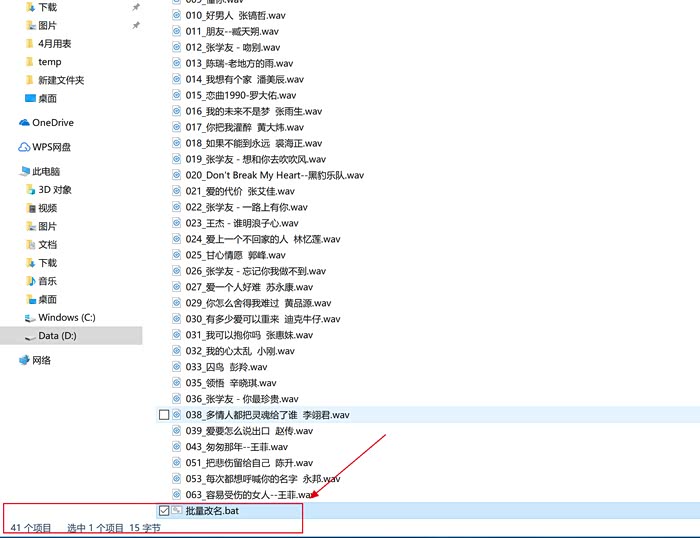Select file 021_爱的代价 张艾佳.wav
Image resolution: width=700 pixels, height=538 pixels.
tap(240, 191)
